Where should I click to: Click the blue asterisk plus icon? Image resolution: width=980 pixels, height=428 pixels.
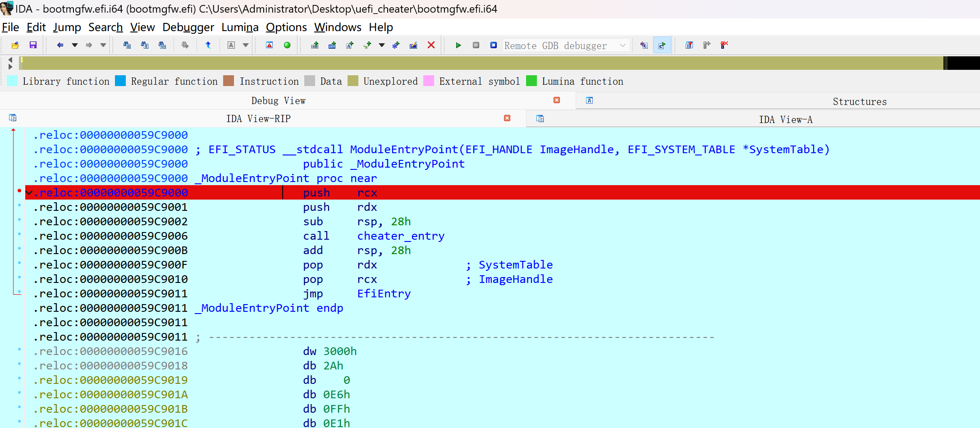point(396,45)
